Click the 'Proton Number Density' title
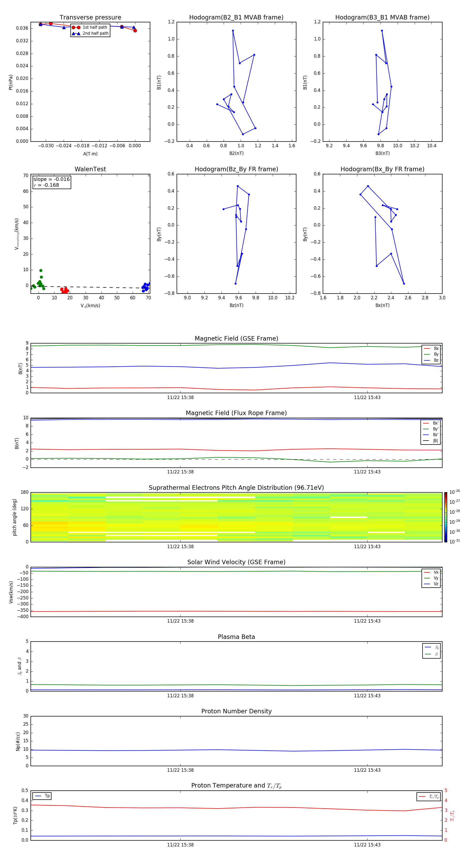 236,711
